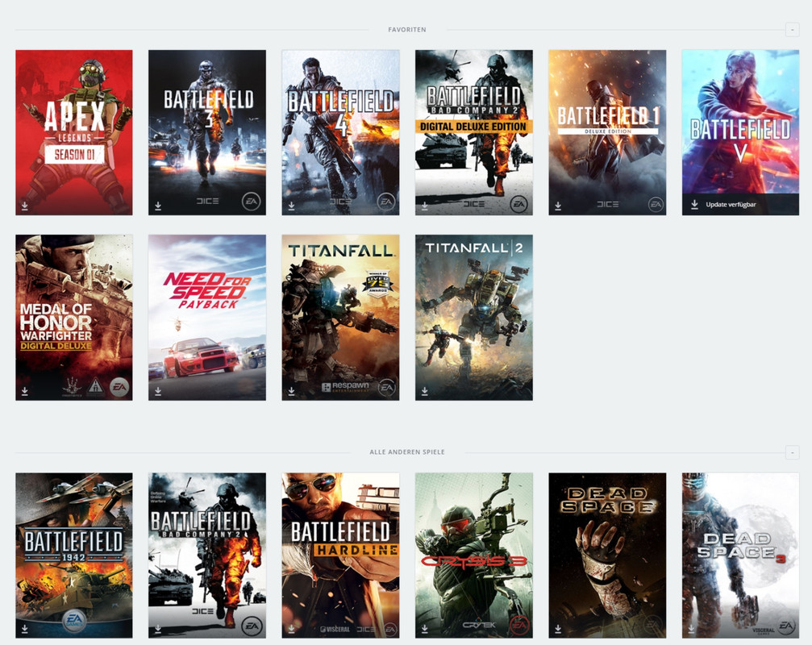Click download icon on Bad Company 2 Deluxe Edition

pyautogui.click(x=425, y=206)
